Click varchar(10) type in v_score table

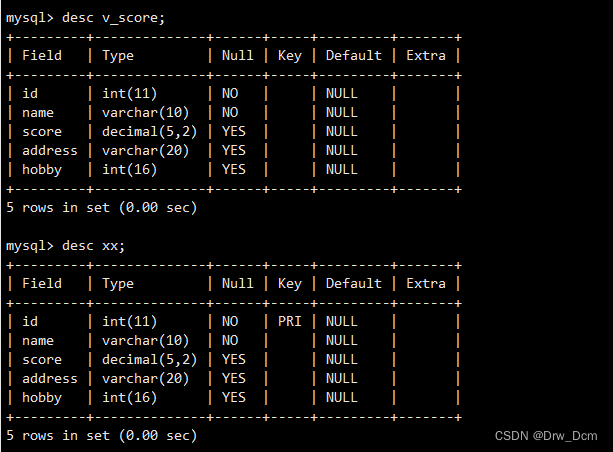[x=145, y=113]
